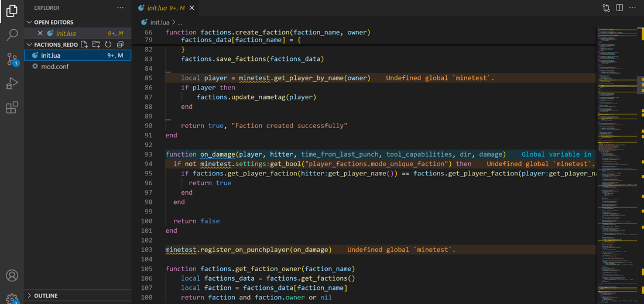Click 'minetest' on line 85
This screenshot has width=644, height=304.
(x=255, y=78)
